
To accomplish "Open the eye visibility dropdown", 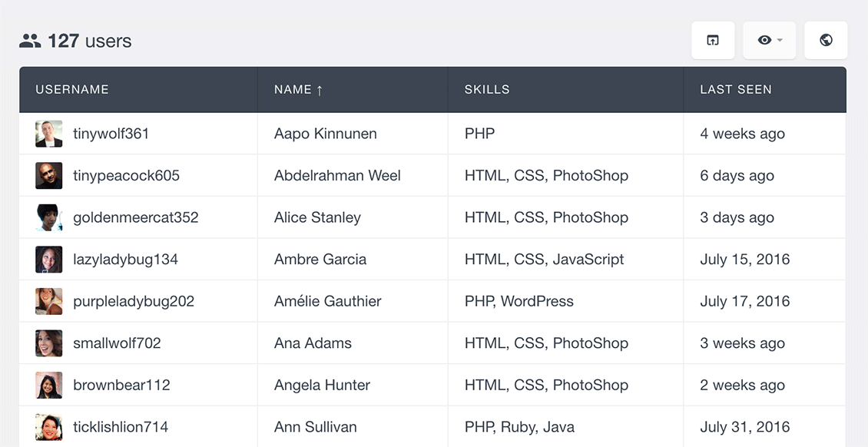I will point(770,40).
